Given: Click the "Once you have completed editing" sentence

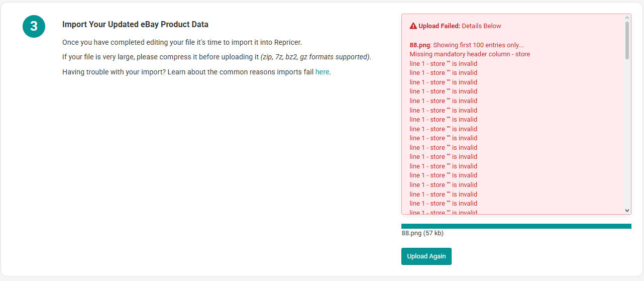Looking at the screenshot, I should click(182, 42).
